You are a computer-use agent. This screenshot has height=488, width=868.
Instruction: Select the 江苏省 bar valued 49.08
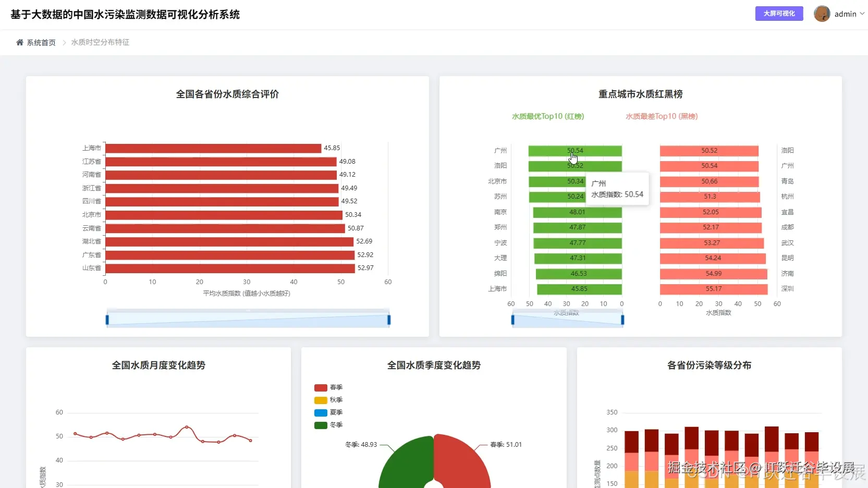click(x=221, y=162)
